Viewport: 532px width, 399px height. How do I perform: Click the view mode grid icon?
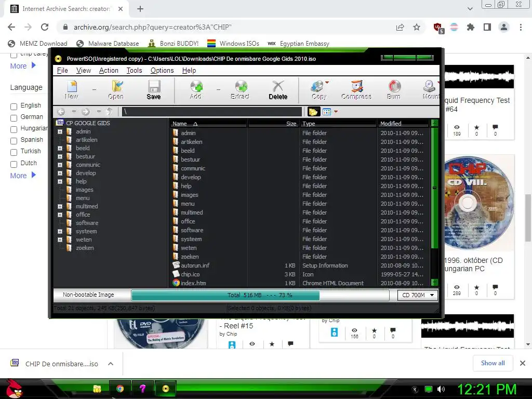(327, 112)
